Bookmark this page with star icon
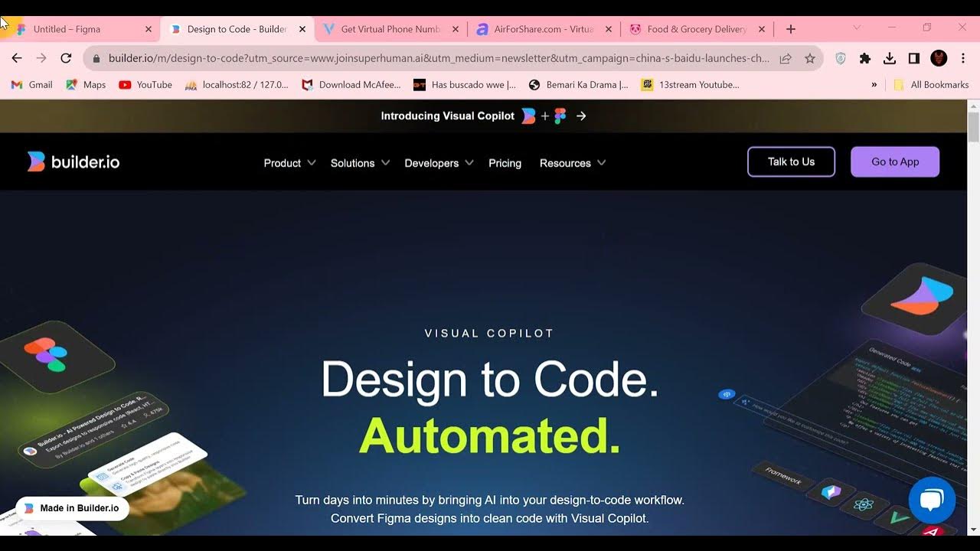980x551 pixels. click(810, 58)
